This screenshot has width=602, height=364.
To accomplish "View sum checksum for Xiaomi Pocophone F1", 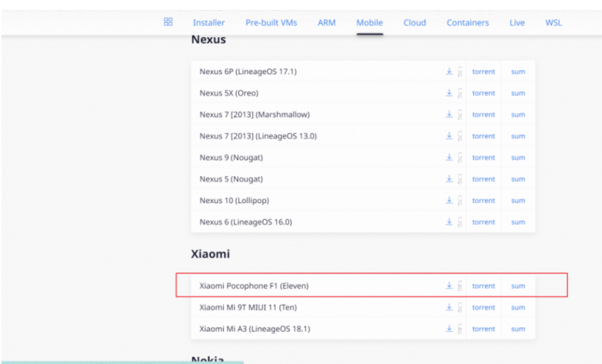I will coord(518,286).
